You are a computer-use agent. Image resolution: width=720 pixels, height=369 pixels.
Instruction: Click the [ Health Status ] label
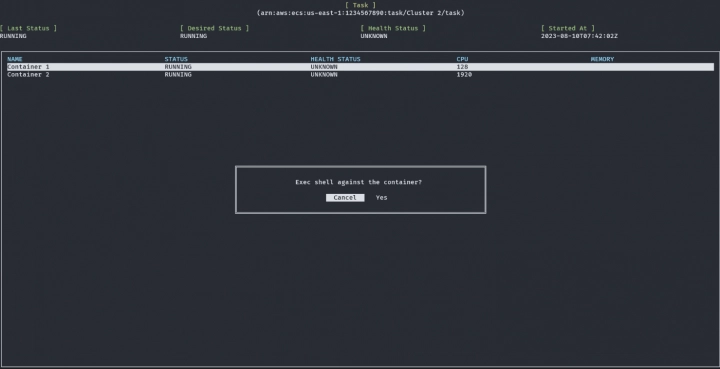tap(393, 28)
